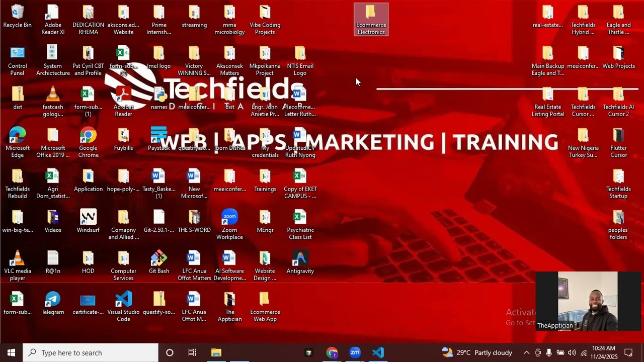Select VLC media player icon
The width and height of the screenshot is (644, 362).
coord(18,266)
